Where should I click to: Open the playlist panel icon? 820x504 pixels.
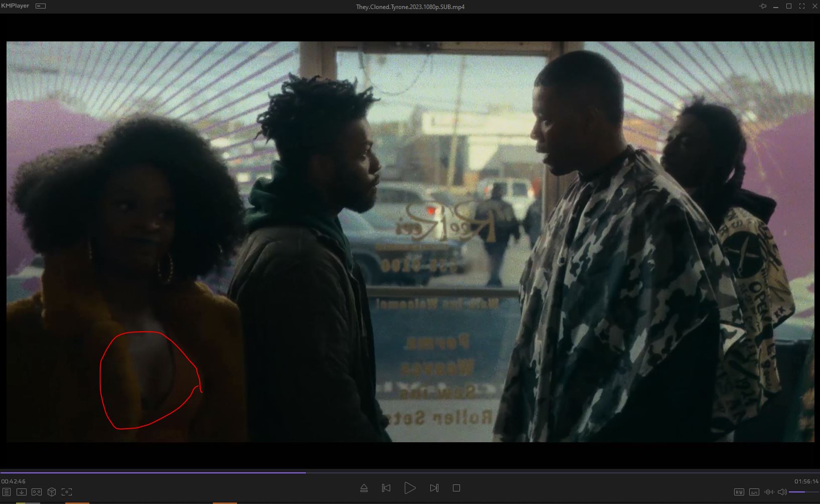coord(7,492)
